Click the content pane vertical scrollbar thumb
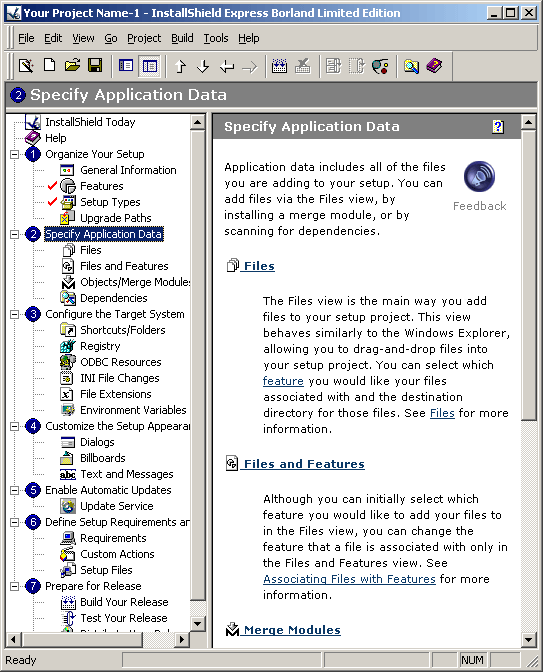The width and height of the screenshot is (543, 672). tap(528, 275)
